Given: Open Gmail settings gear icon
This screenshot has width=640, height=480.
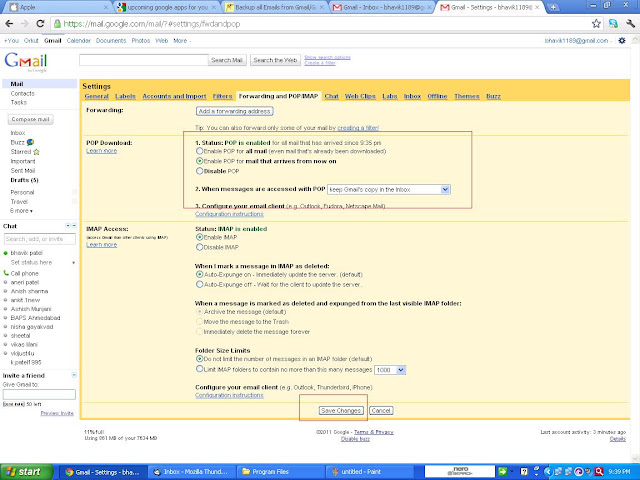Looking at the screenshot, I should coord(622,40).
